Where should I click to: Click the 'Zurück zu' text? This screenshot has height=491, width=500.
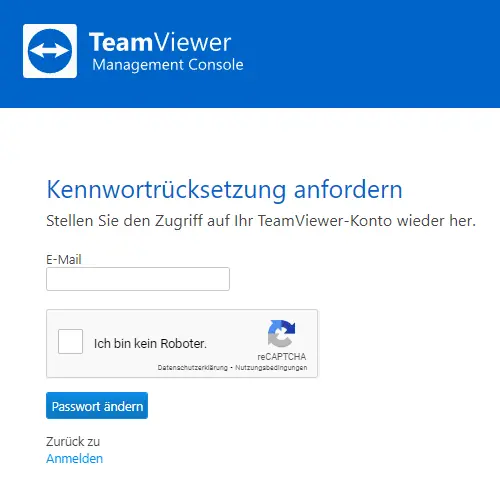tap(73, 442)
